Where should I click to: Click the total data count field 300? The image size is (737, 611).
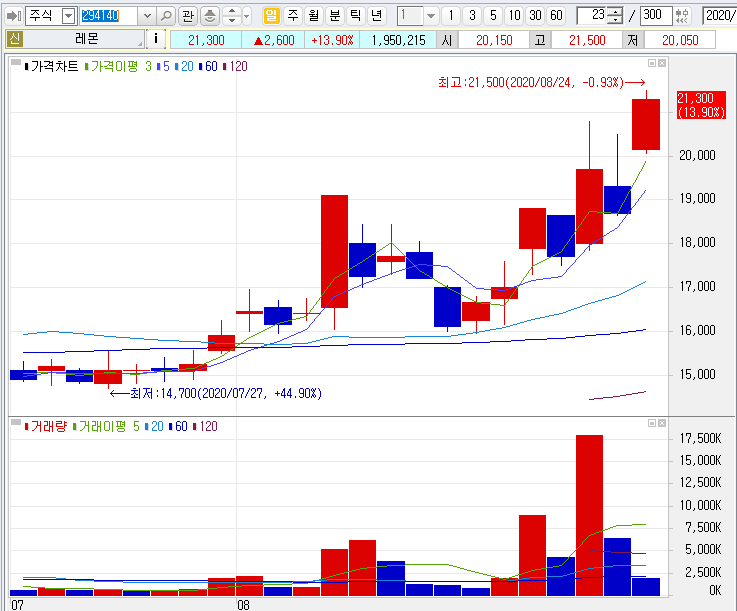[656, 16]
